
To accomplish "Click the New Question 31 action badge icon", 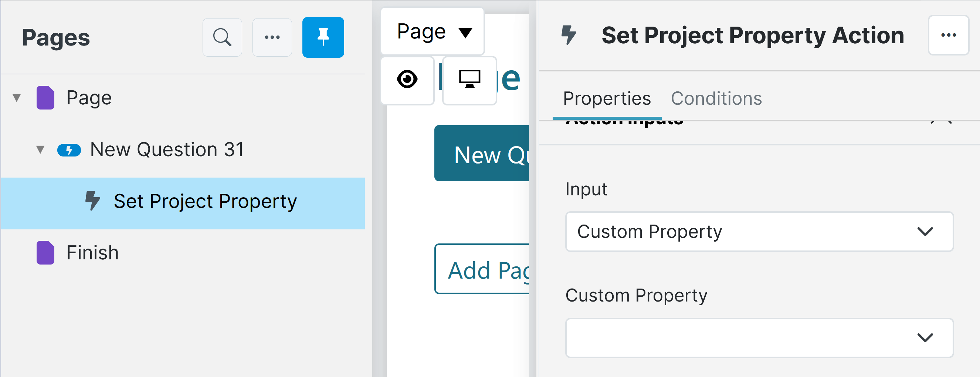I will (x=69, y=150).
